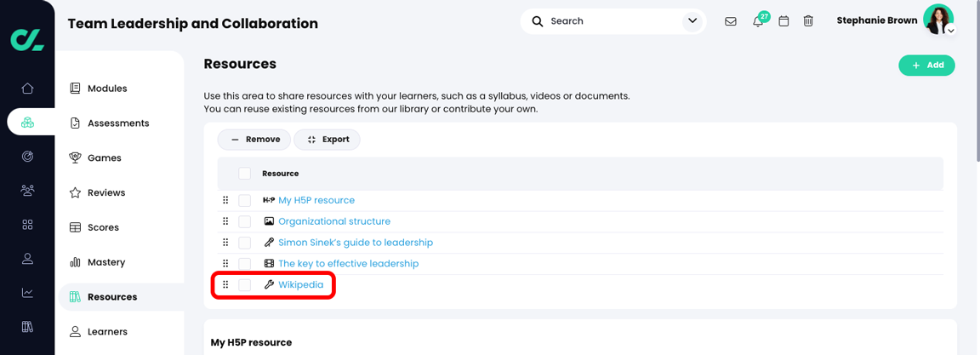Check the box for Simon Sinek's guide to leadership
Viewport: 980px width, 355px height.
[x=244, y=243]
